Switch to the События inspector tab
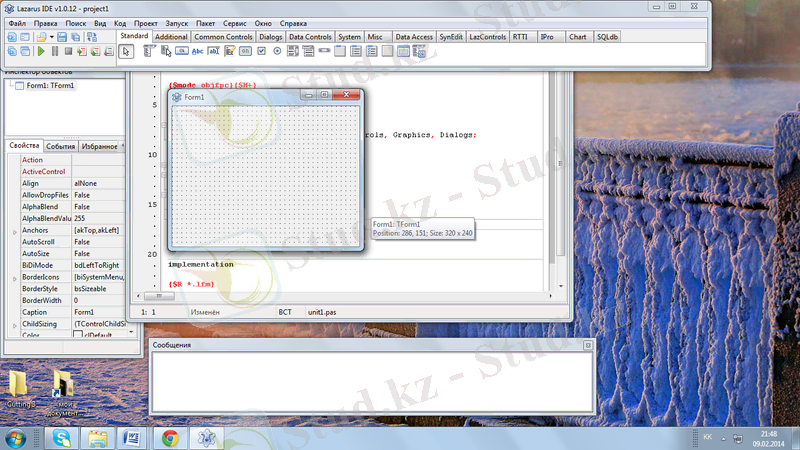Image resolution: width=800 pixels, height=450 pixels. [x=60, y=146]
